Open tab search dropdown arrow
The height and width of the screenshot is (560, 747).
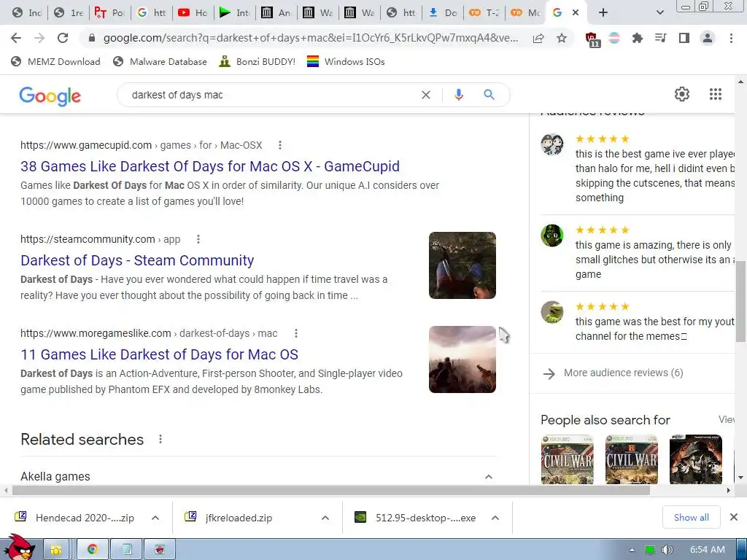(659, 13)
